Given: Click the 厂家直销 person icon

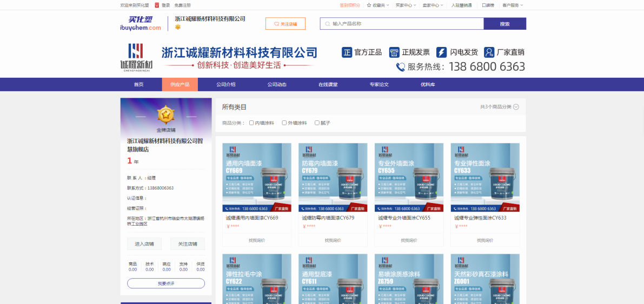Looking at the screenshot, I should tap(489, 52).
